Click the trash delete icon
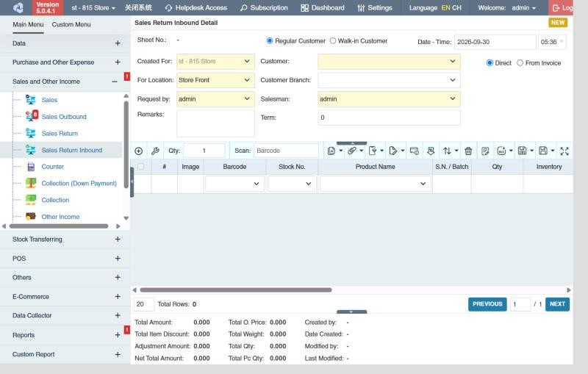This screenshot has width=588, height=374. pos(468,151)
